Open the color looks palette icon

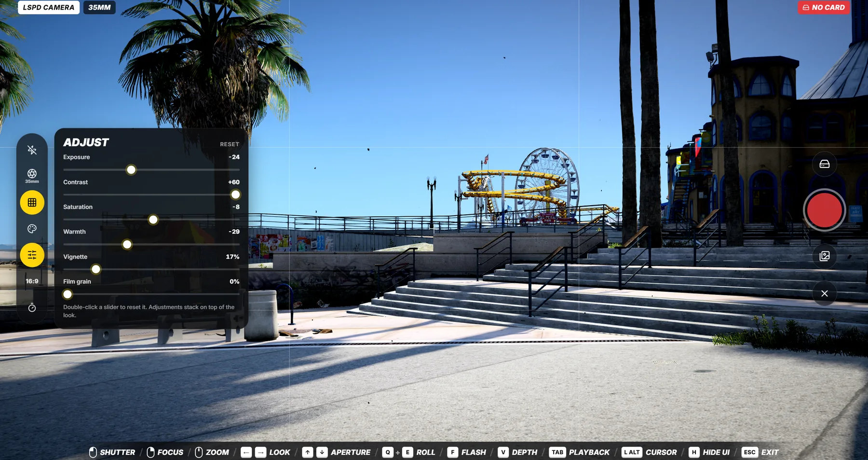pos(32,229)
